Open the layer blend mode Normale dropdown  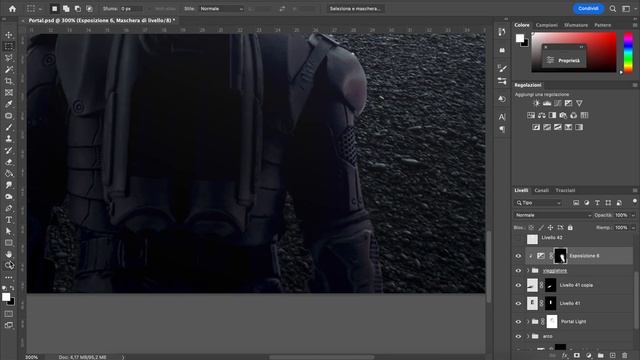point(553,215)
